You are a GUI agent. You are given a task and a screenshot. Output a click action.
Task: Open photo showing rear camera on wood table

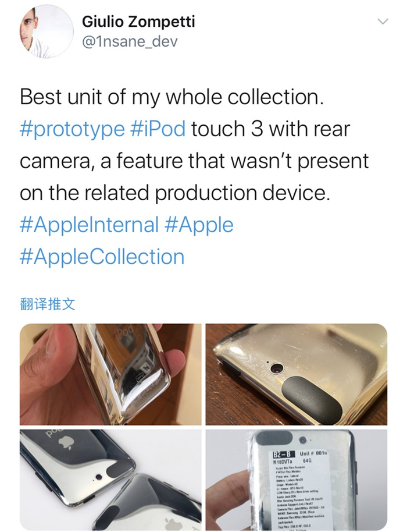click(296, 374)
